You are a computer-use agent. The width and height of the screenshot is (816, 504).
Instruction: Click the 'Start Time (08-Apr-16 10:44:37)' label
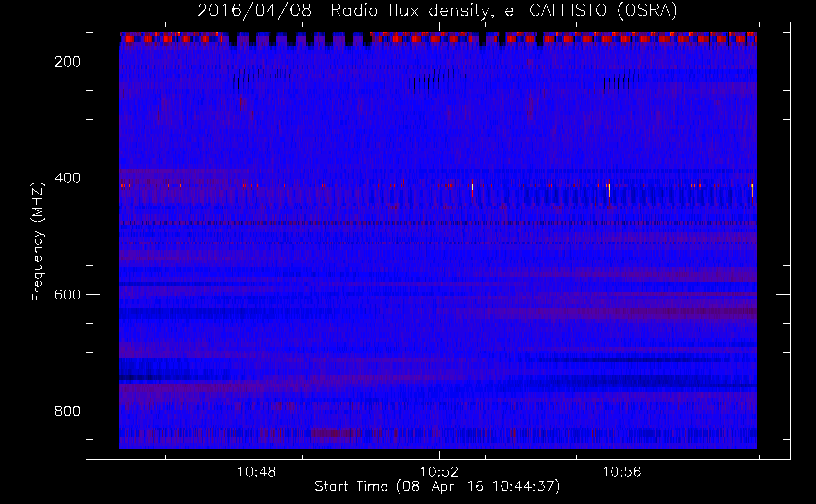tap(437, 487)
